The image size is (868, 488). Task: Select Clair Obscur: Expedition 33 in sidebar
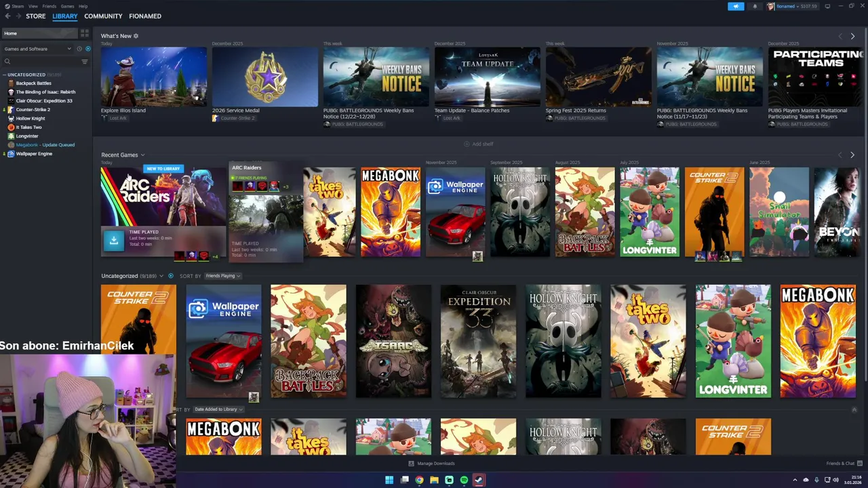pyautogui.click(x=44, y=101)
